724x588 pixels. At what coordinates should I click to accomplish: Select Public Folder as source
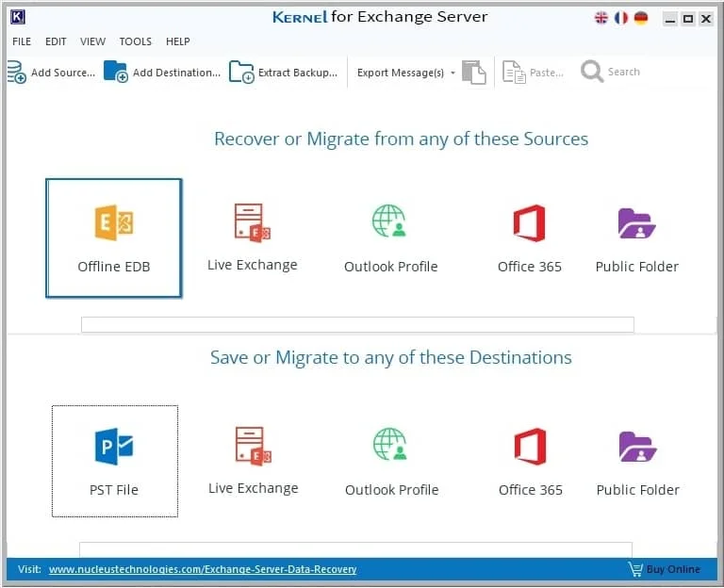pyautogui.click(x=637, y=238)
